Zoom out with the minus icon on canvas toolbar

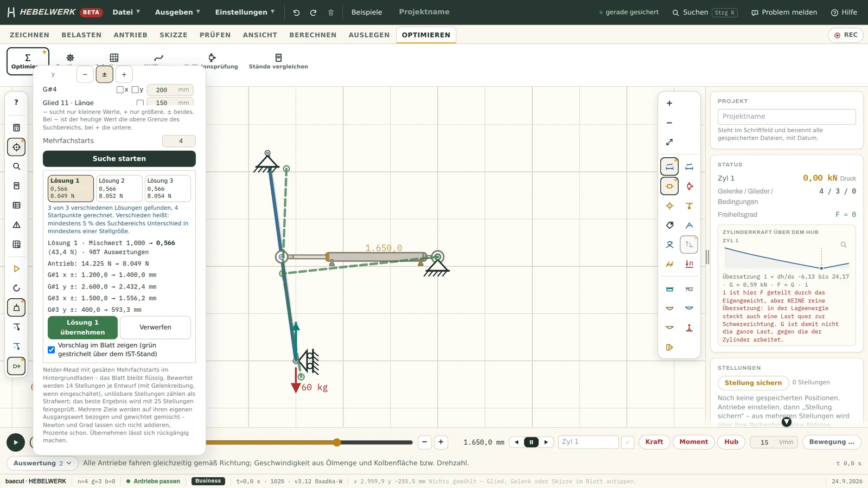669,123
